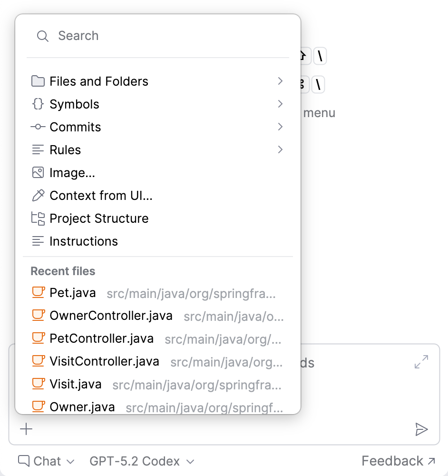Image resolution: width=448 pixels, height=476 pixels.
Task: Open the Feedback link
Action: point(399,461)
